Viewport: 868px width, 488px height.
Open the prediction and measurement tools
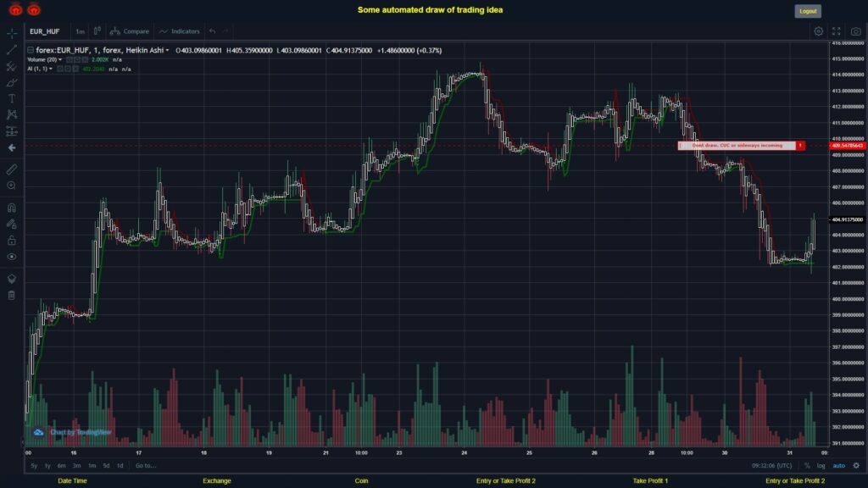(x=12, y=131)
